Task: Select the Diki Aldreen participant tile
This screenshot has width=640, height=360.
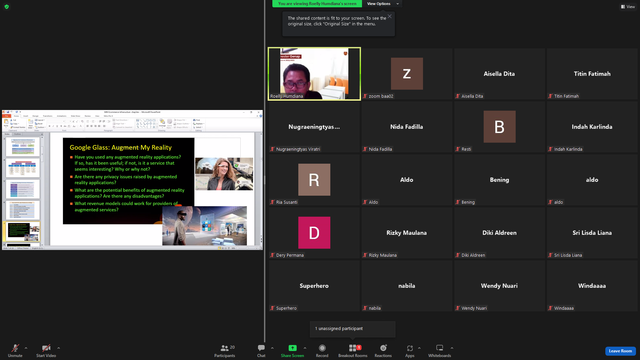Action: pyautogui.click(x=499, y=233)
